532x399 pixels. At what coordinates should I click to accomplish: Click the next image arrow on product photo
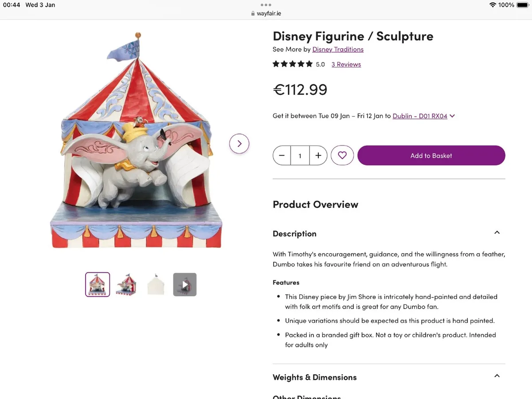click(239, 143)
